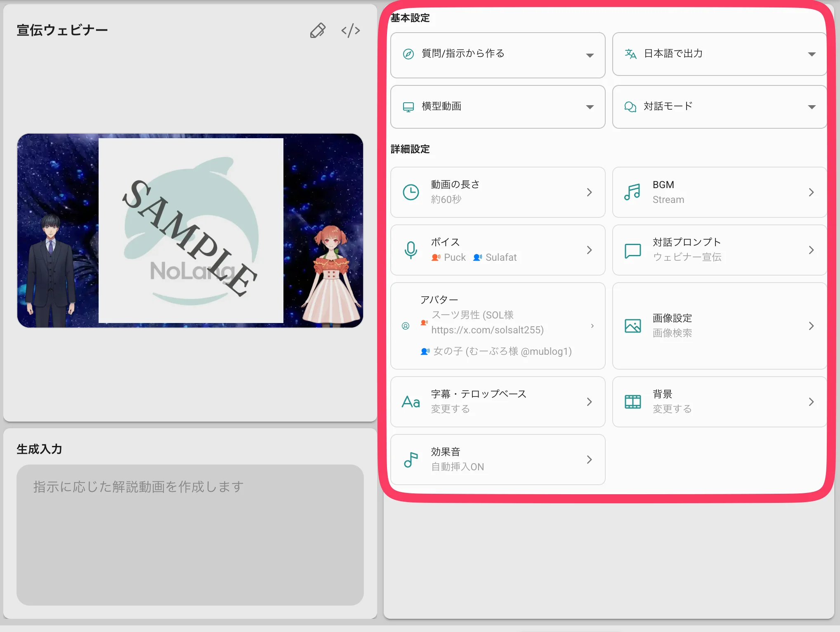Screen dimensions: 840x632
Task: Click the Aa icon for 字幕・テロップベース
Action: [411, 402]
